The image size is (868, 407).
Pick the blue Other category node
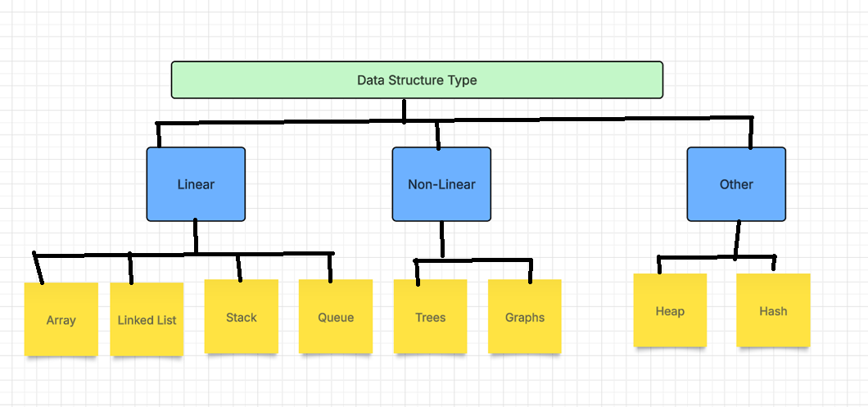(735, 184)
